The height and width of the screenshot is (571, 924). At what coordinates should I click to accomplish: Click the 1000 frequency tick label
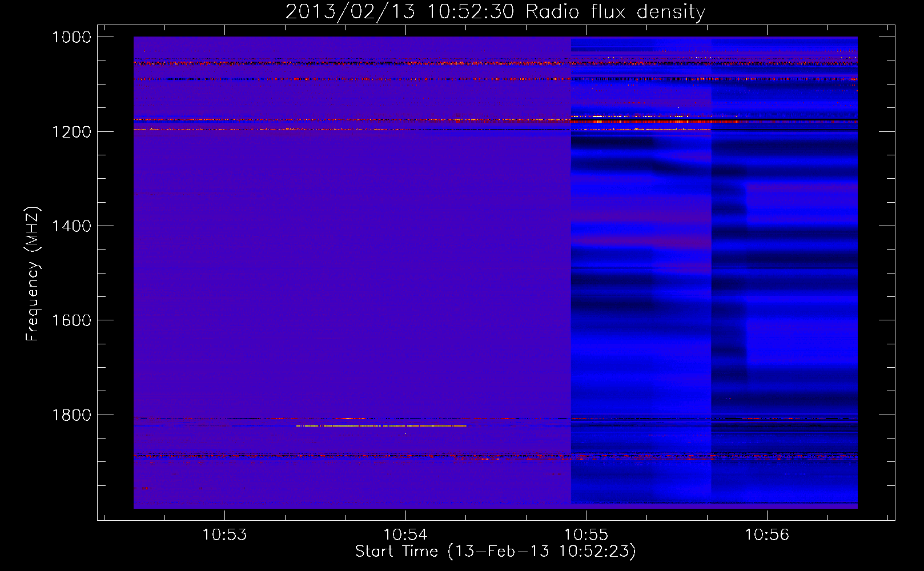pos(71,37)
